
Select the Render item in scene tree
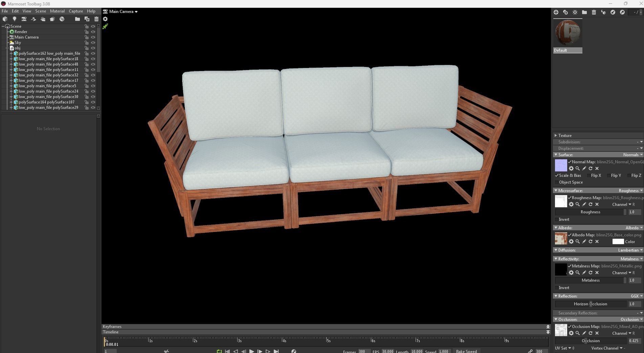(21, 32)
